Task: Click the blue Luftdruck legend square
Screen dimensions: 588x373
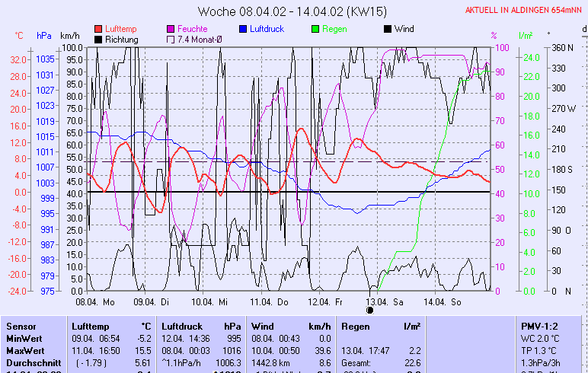Action: tap(243, 29)
